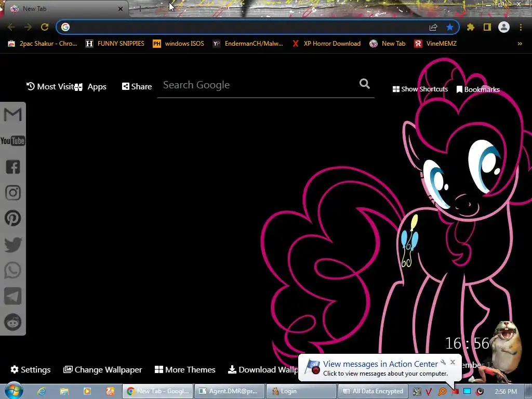Open UC Browser icon in taskbar
Image resolution: width=532 pixels, height=399 pixels.
coord(110,391)
